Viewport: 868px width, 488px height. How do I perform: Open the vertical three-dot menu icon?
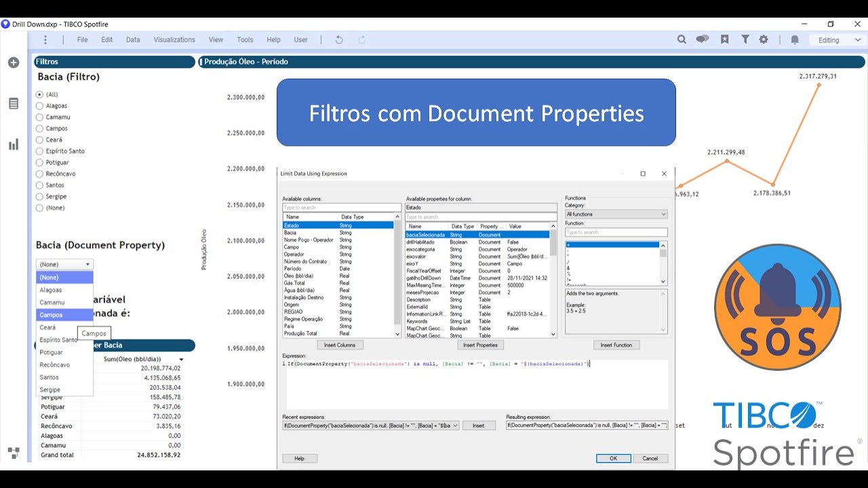coord(45,40)
